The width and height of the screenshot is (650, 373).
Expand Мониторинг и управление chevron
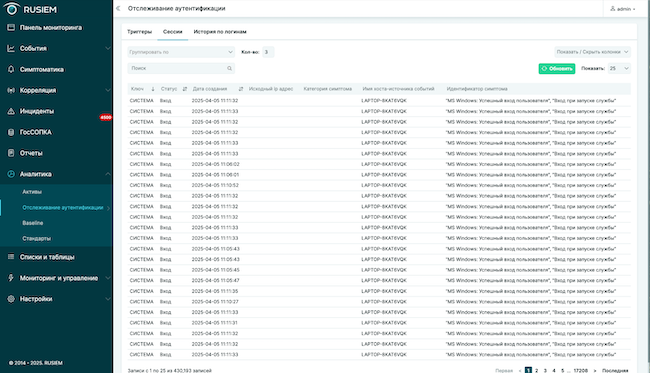(108, 278)
